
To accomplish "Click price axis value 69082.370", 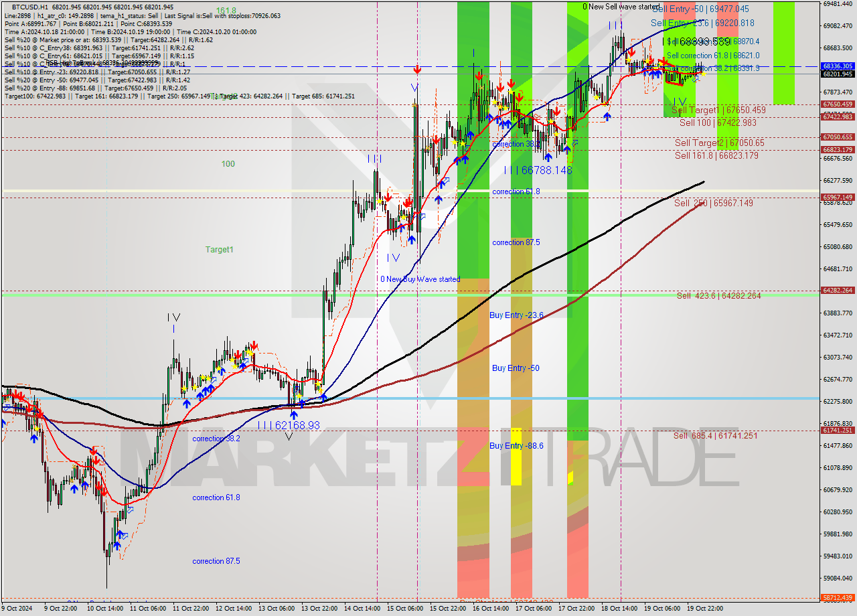I will click(x=838, y=26).
